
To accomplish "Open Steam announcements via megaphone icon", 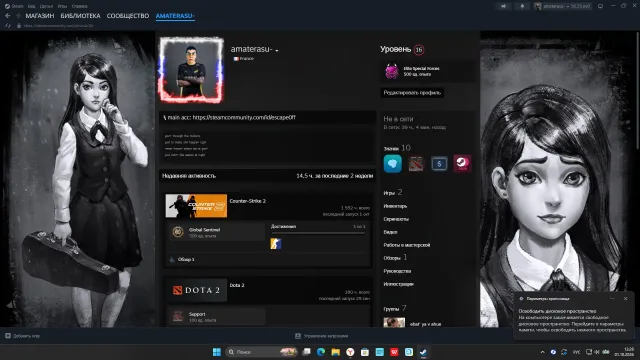I will point(503,6).
